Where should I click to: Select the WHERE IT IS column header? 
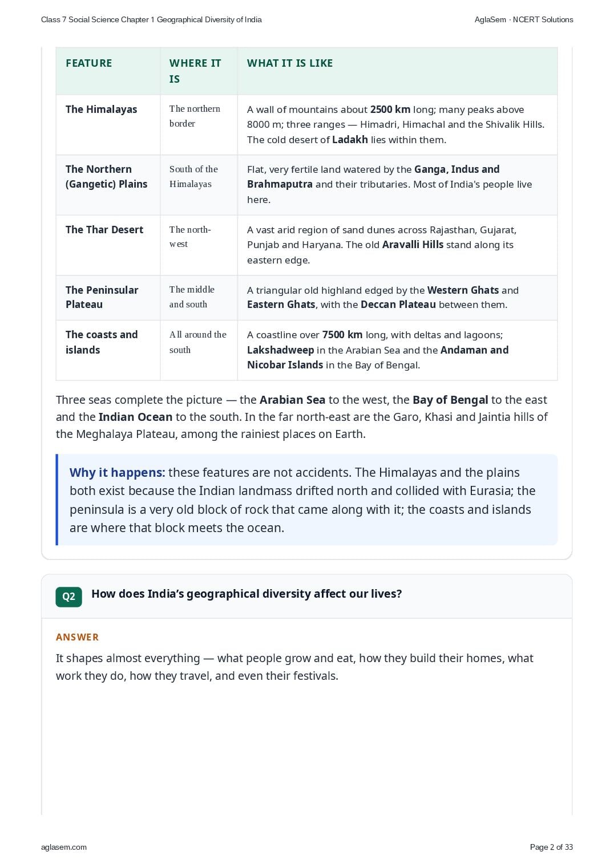195,71
